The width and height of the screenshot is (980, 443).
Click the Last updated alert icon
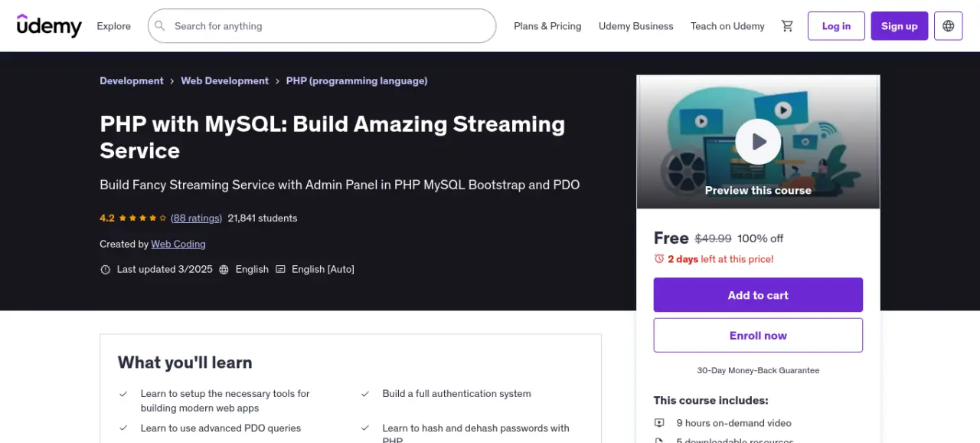(106, 270)
